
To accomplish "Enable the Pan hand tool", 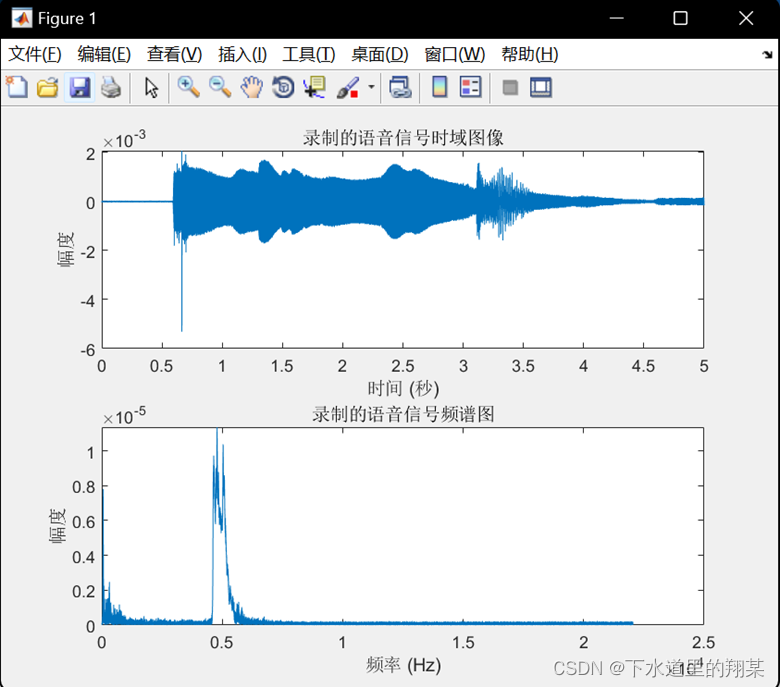I will (252, 88).
